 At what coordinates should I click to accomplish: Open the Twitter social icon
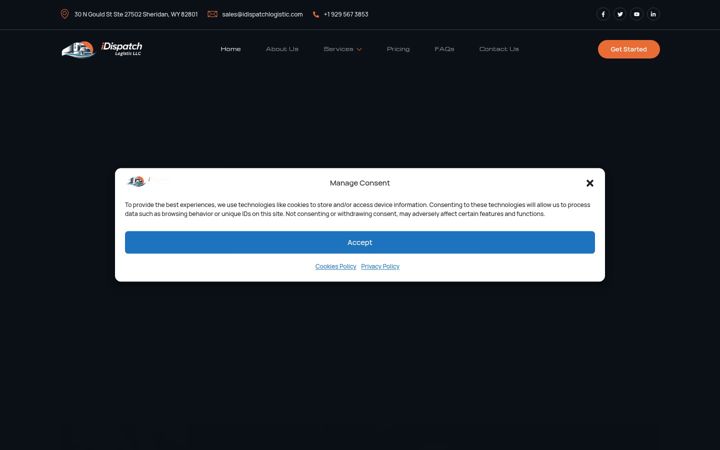click(x=619, y=14)
